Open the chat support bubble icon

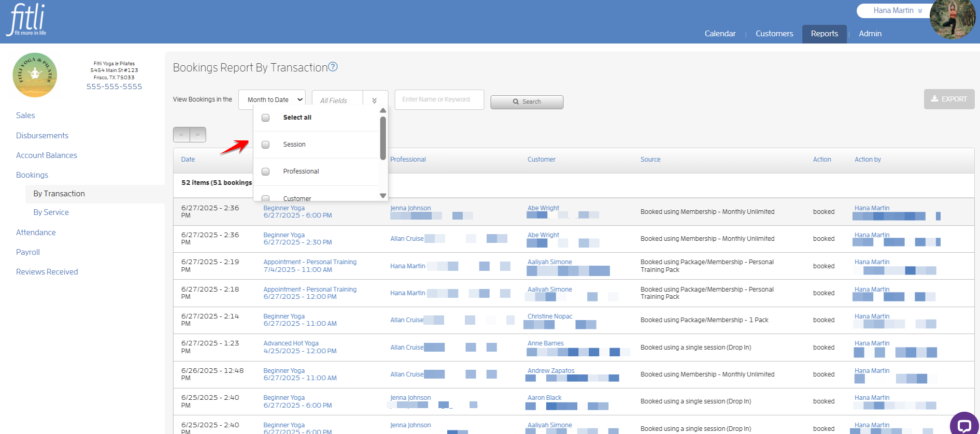pyautogui.click(x=964, y=426)
